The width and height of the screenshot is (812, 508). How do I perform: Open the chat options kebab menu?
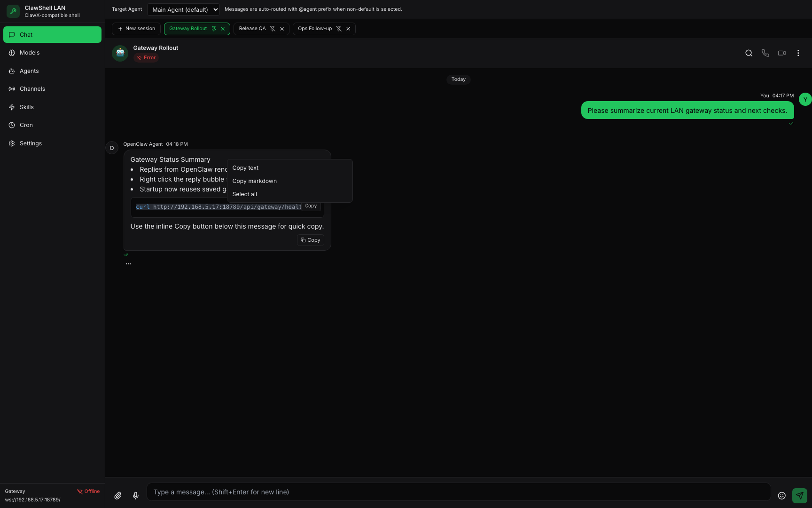(798, 53)
